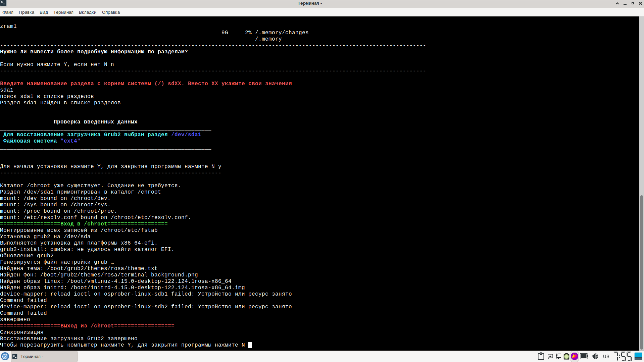Click the "zram1" text at top
Screen dimensions: 644x362
pyautogui.click(x=8, y=26)
